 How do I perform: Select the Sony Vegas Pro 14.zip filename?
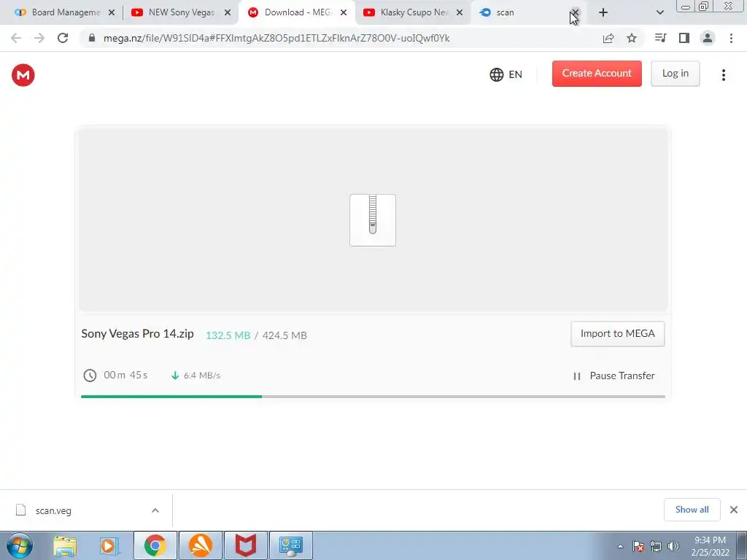pos(137,334)
